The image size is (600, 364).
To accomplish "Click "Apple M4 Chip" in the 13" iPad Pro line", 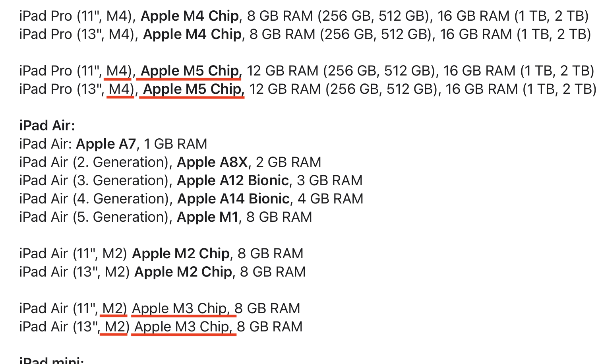I will [x=192, y=34].
